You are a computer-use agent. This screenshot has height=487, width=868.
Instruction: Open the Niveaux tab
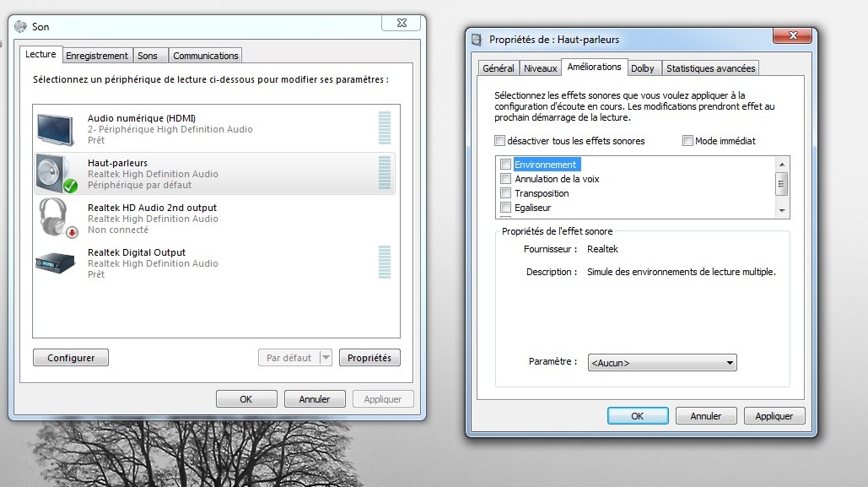pos(540,68)
